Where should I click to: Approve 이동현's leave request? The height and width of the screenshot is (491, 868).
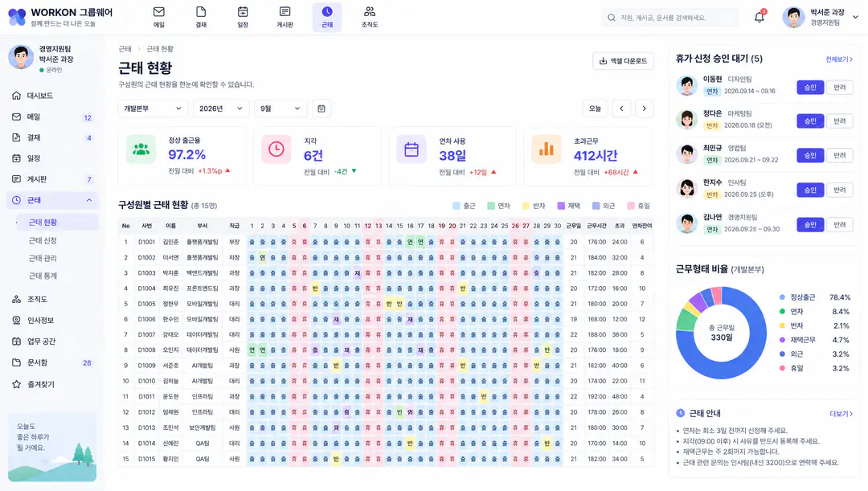810,88
